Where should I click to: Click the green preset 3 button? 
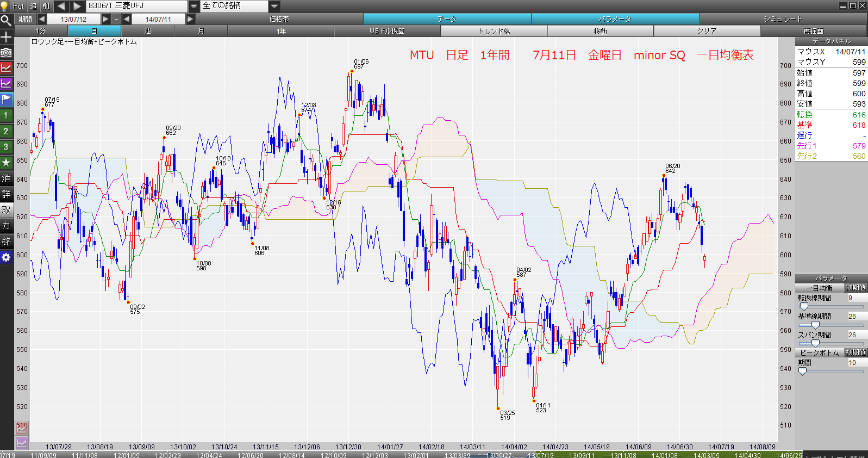click(6, 147)
